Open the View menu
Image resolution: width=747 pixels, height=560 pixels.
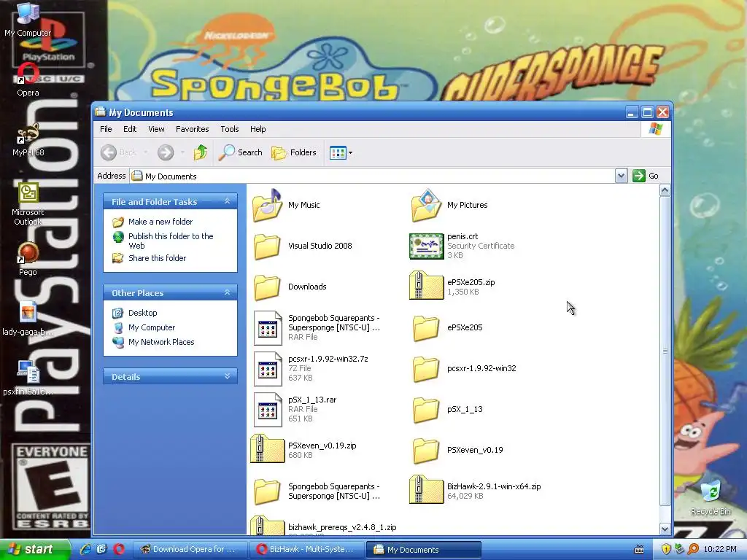tap(156, 129)
